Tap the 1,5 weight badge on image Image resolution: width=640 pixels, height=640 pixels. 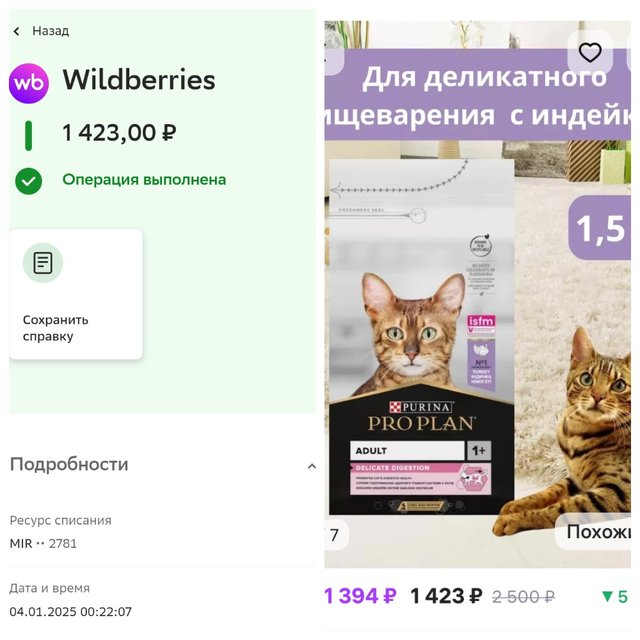[x=600, y=228]
